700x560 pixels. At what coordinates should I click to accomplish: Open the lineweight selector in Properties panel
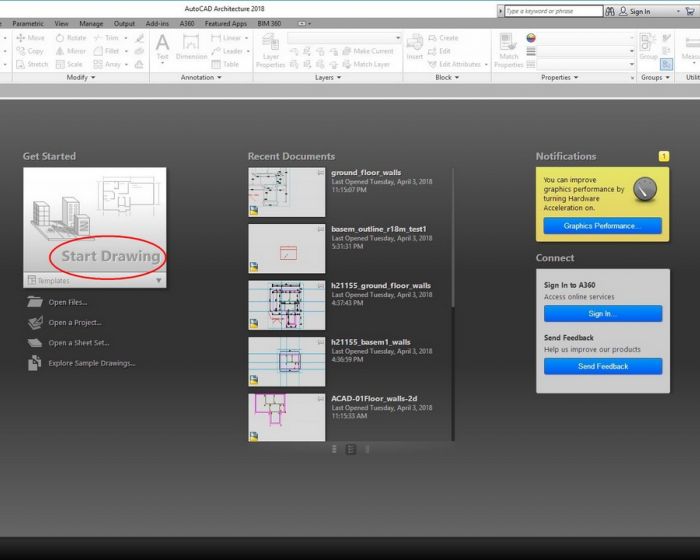click(586, 51)
